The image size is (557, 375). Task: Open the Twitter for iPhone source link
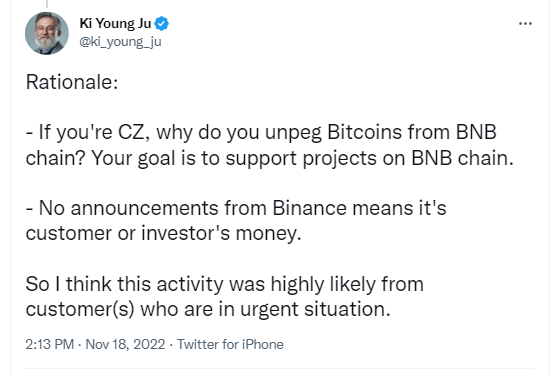click(x=230, y=344)
